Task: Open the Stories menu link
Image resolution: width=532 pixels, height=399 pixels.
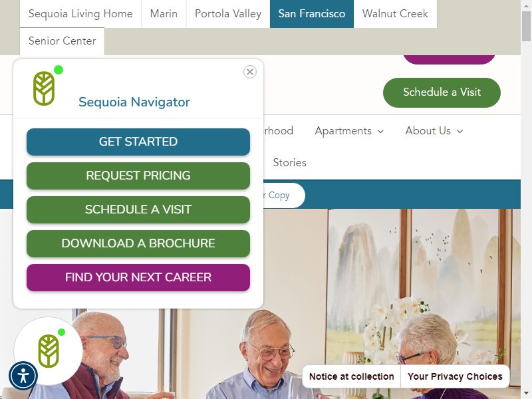Action: click(x=290, y=163)
